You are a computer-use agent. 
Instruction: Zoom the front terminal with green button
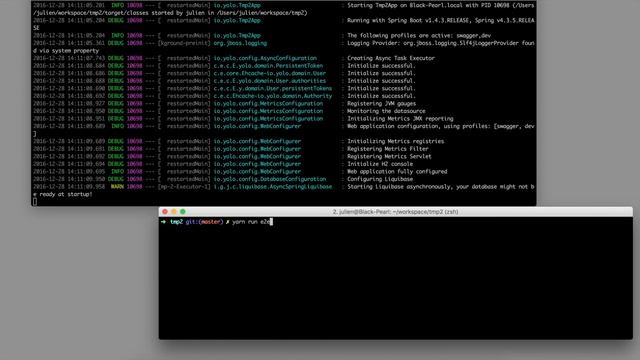183,211
